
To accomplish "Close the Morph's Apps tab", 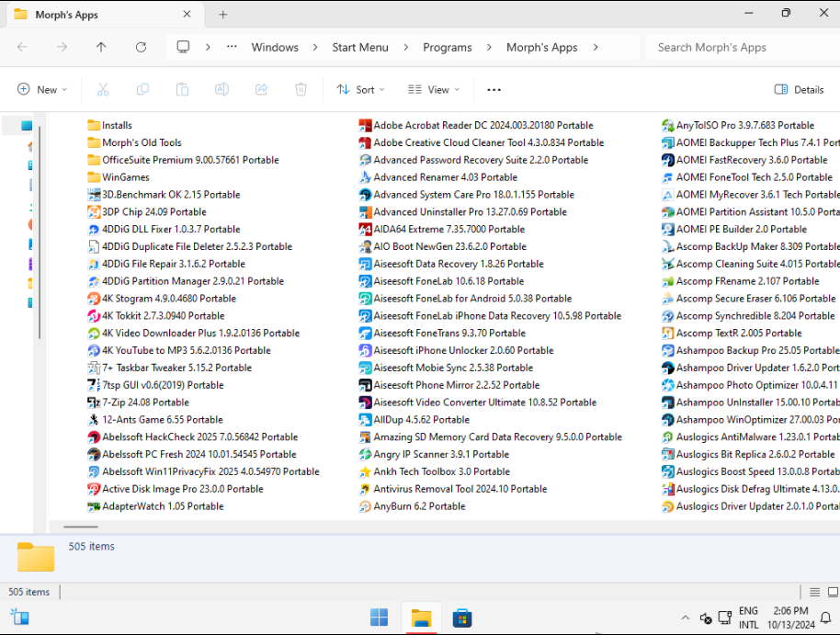I will (187, 14).
